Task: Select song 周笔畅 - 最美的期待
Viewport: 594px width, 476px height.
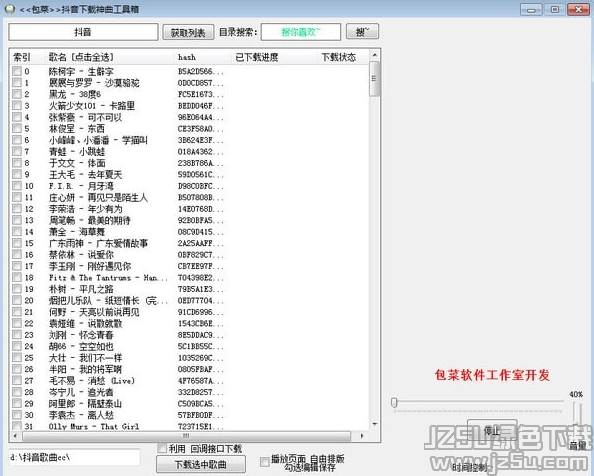Action: coord(90,220)
